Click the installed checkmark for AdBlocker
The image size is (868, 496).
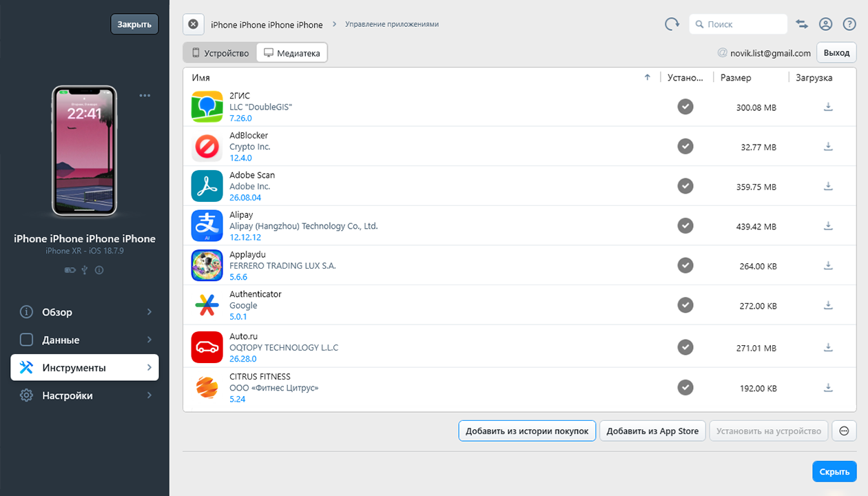[685, 147]
